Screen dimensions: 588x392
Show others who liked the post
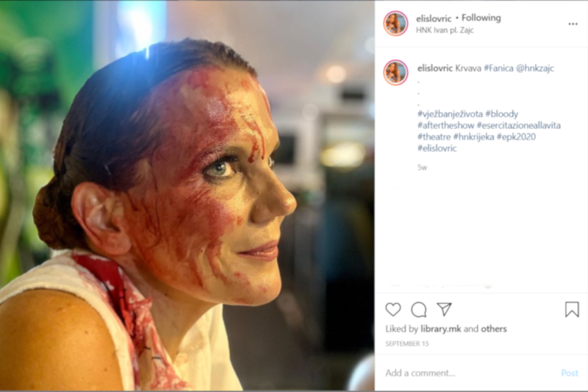pyautogui.click(x=494, y=329)
